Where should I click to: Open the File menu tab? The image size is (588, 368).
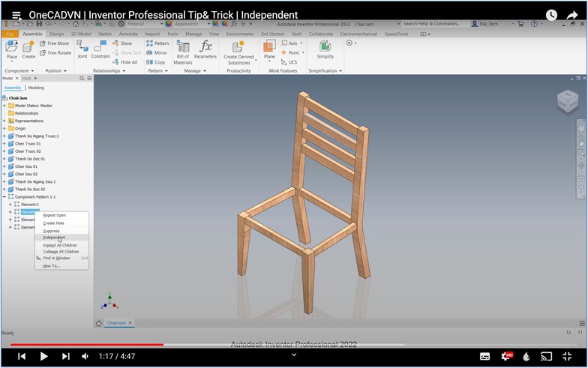tap(10, 34)
